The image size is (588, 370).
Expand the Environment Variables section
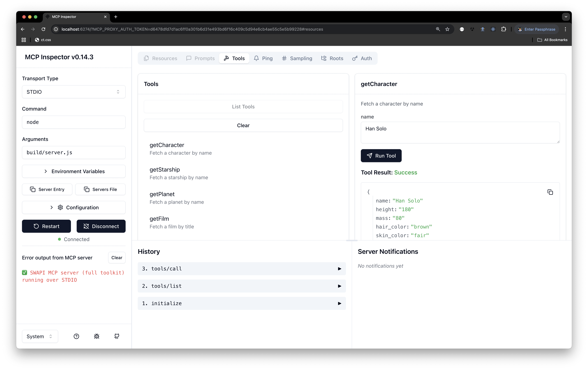(x=73, y=171)
